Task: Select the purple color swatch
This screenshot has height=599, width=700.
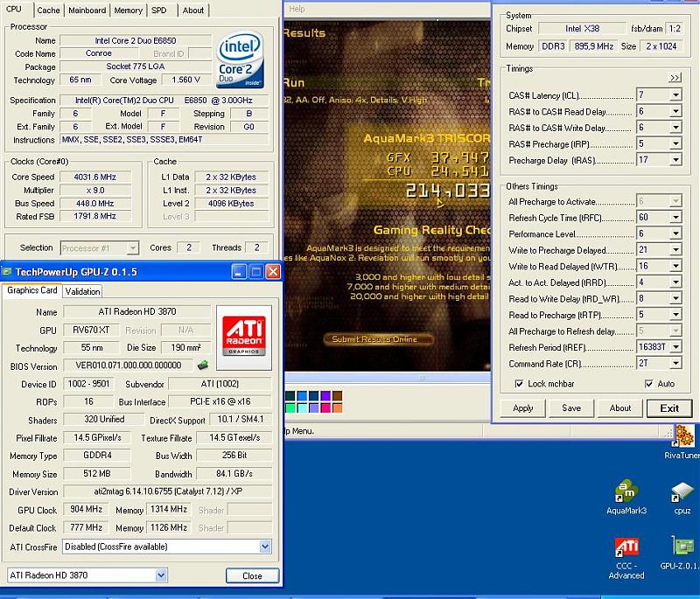Action: [325, 395]
